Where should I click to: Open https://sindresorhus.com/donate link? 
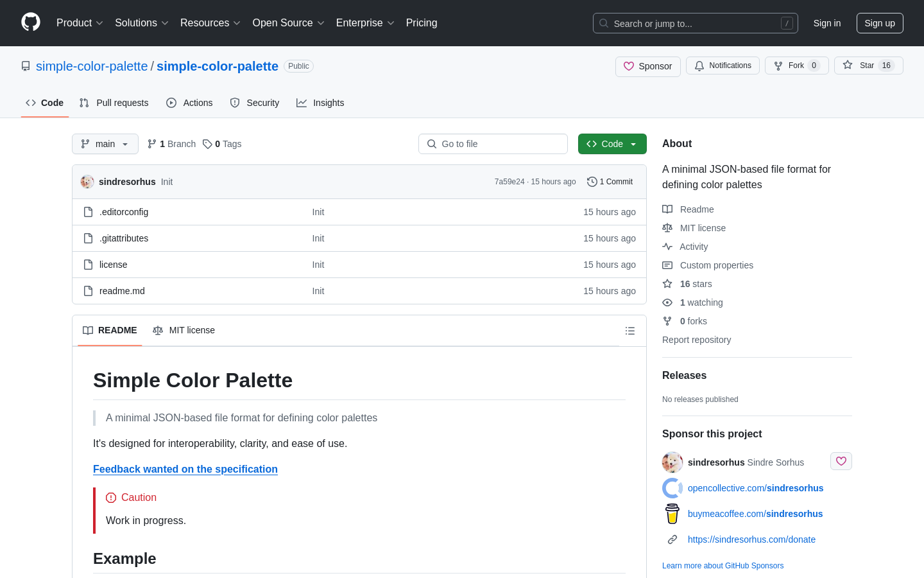pyautogui.click(x=751, y=539)
